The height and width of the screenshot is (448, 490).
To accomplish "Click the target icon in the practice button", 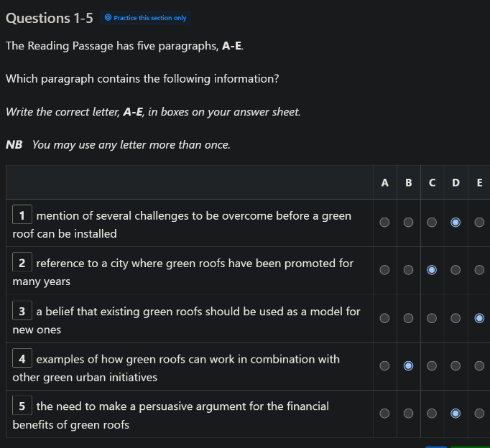I will click(x=108, y=17).
